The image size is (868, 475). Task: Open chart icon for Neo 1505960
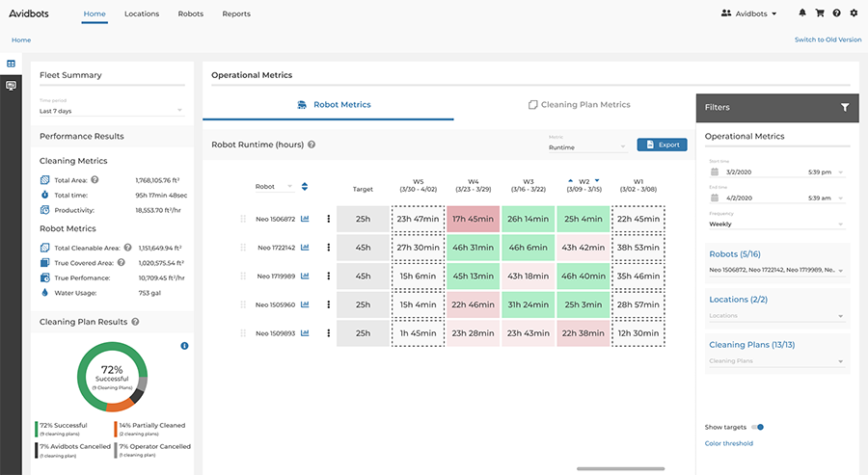(305, 304)
